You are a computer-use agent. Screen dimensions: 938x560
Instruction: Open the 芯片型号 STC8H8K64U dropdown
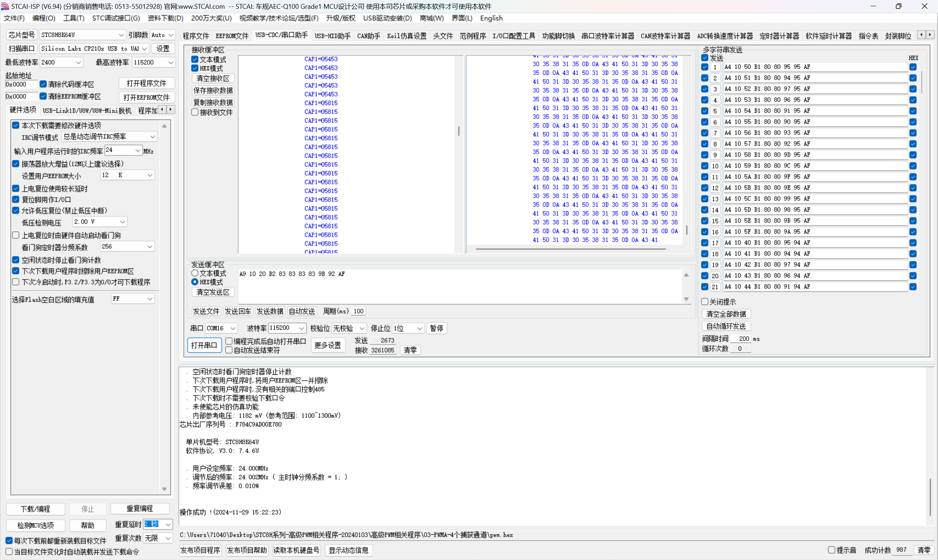[x=121, y=35]
